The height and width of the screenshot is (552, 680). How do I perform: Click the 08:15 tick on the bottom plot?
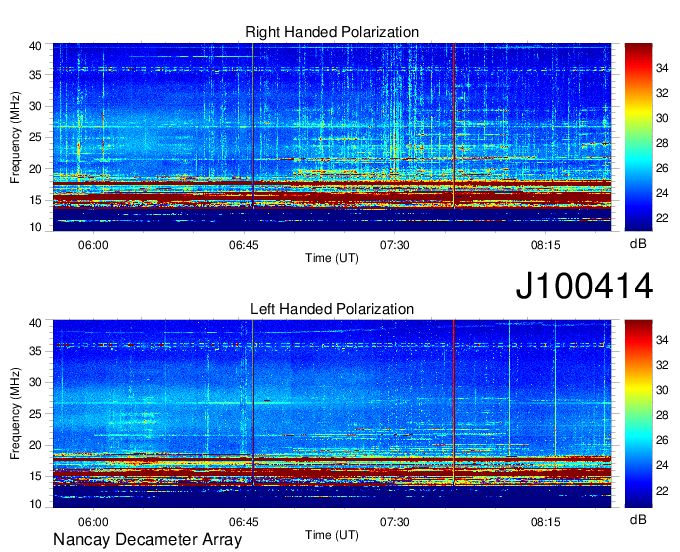tap(546, 522)
